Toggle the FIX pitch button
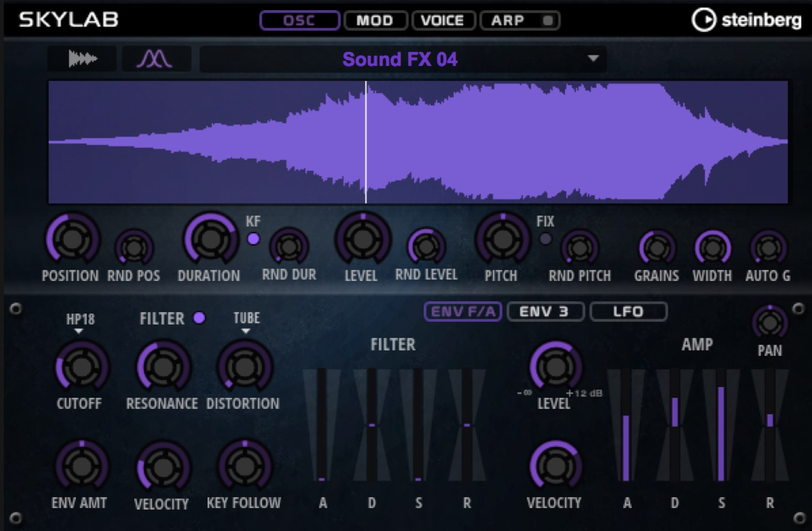812x531 pixels. click(545, 239)
